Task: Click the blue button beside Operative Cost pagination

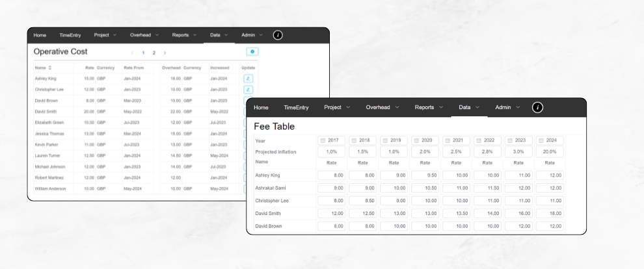Action: pos(252,51)
